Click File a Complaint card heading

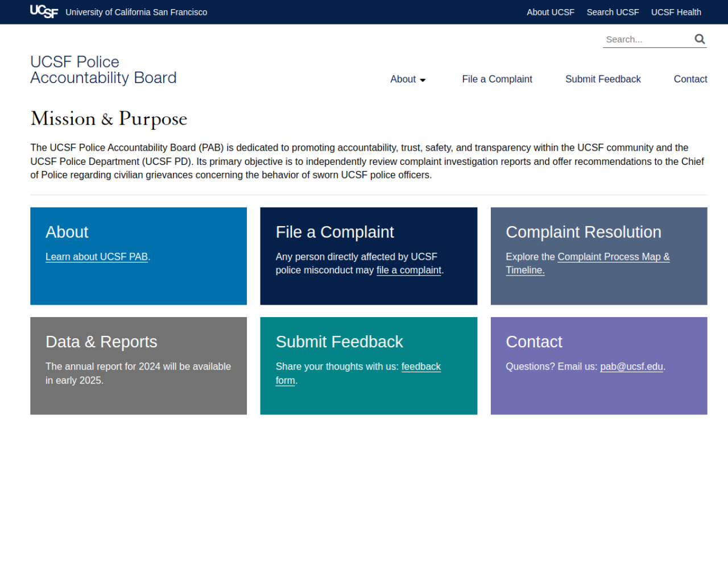334,232
